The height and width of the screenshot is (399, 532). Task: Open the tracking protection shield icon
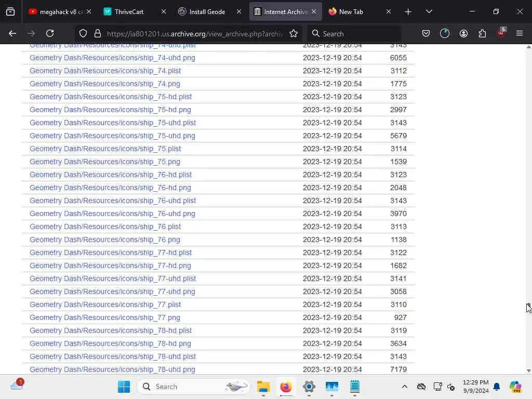[83, 34]
